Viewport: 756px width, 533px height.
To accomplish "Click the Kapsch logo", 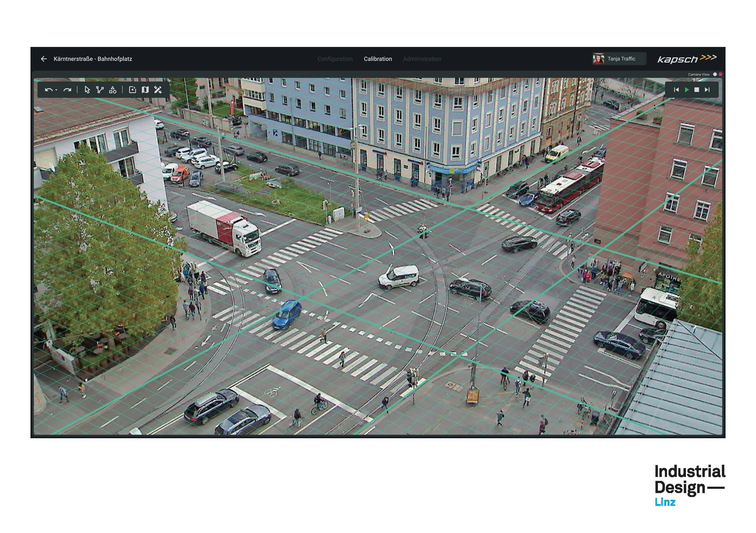I will tap(687, 59).
